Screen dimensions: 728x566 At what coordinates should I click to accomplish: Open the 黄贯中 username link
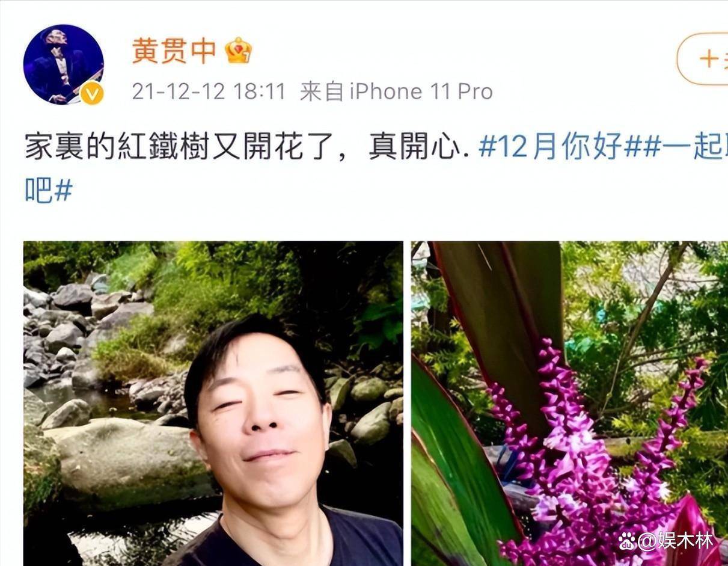pyautogui.click(x=174, y=51)
